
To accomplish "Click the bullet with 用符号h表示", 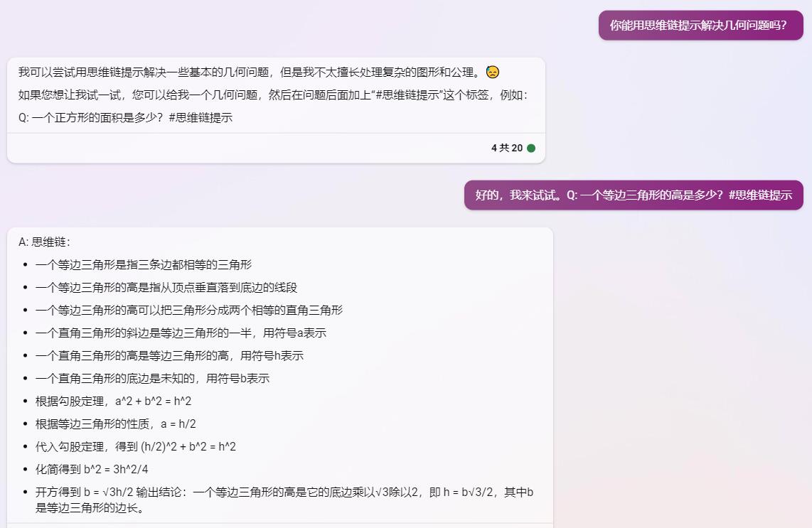I will [x=169, y=355].
